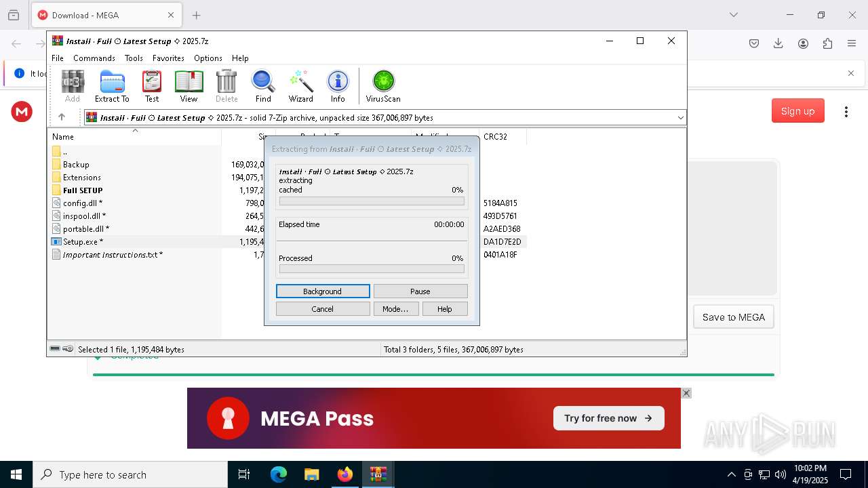This screenshot has height=488, width=868.
Task: Click the Sign up button on MEGA
Action: (x=798, y=111)
